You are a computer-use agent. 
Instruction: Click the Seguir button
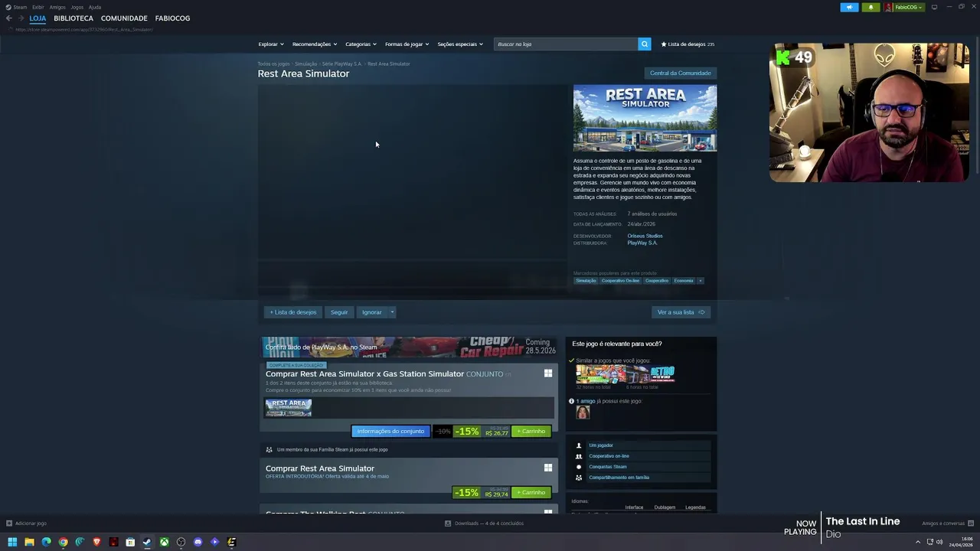(x=339, y=312)
